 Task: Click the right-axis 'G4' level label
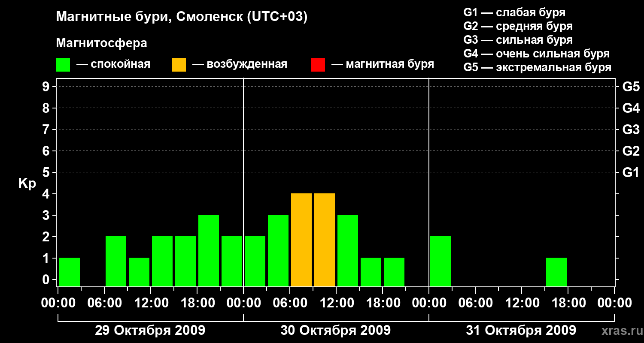pyautogui.click(x=631, y=108)
